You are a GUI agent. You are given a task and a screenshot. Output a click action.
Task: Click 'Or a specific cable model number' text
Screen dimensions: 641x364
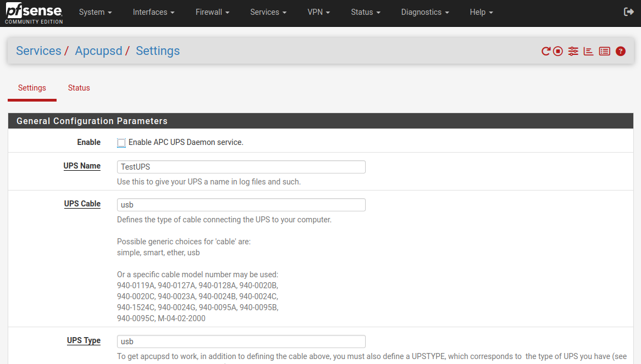click(197, 275)
